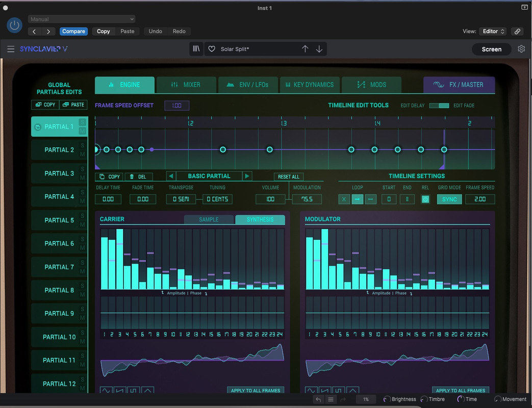Adjust the Brightness macro knob
Image resolution: width=532 pixels, height=408 pixels.
387,399
